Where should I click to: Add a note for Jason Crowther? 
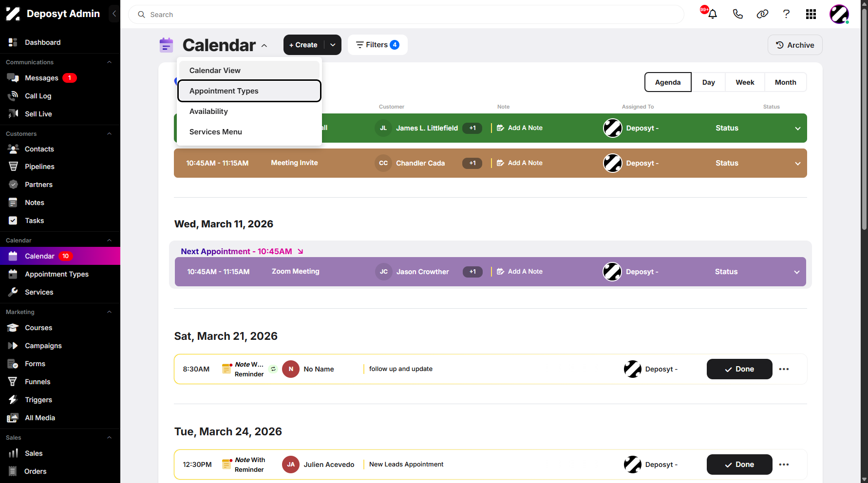tap(520, 272)
